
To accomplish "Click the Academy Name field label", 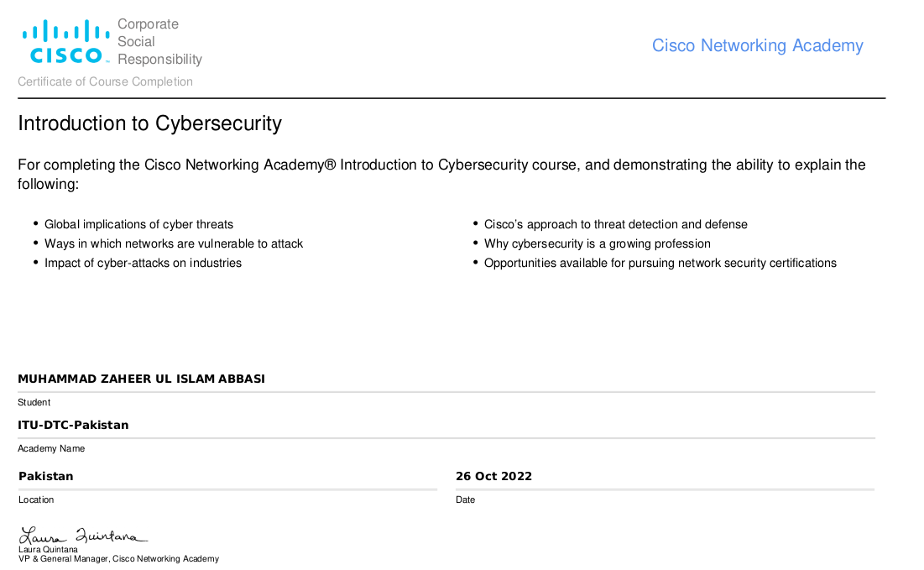I will pyautogui.click(x=51, y=448).
